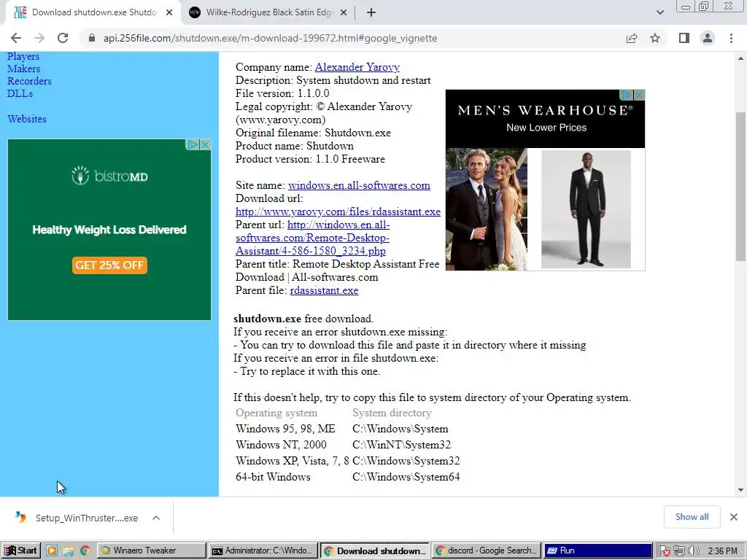Close the Download shutdown.exe tab

(x=169, y=13)
